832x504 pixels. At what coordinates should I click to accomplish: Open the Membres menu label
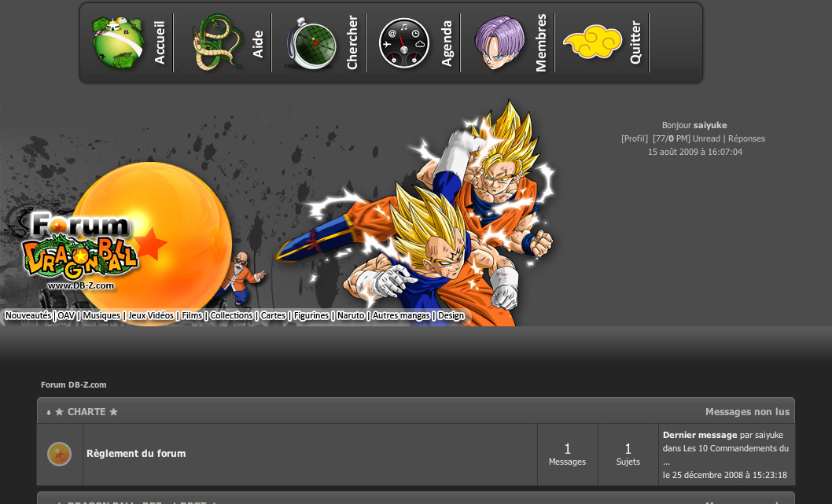click(541, 42)
